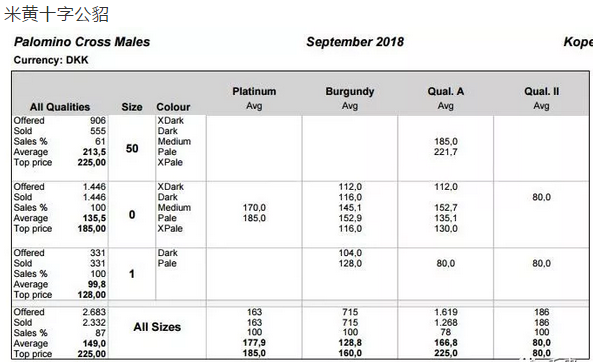Select the 213,5 average for size 50
This screenshot has width=593, height=362.
(x=94, y=152)
